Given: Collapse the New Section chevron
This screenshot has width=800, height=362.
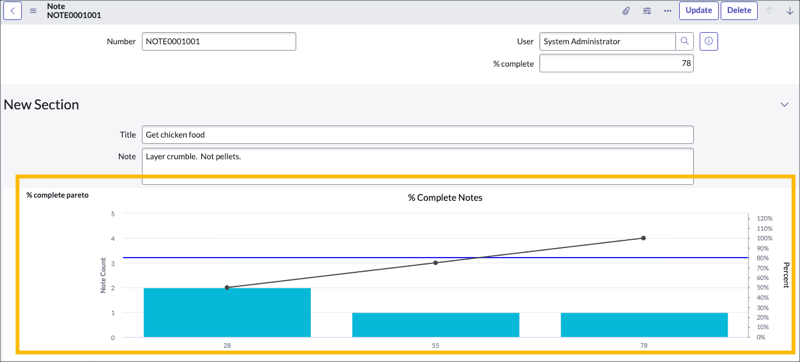Looking at the screenshot, I should (x=785, y=104).
